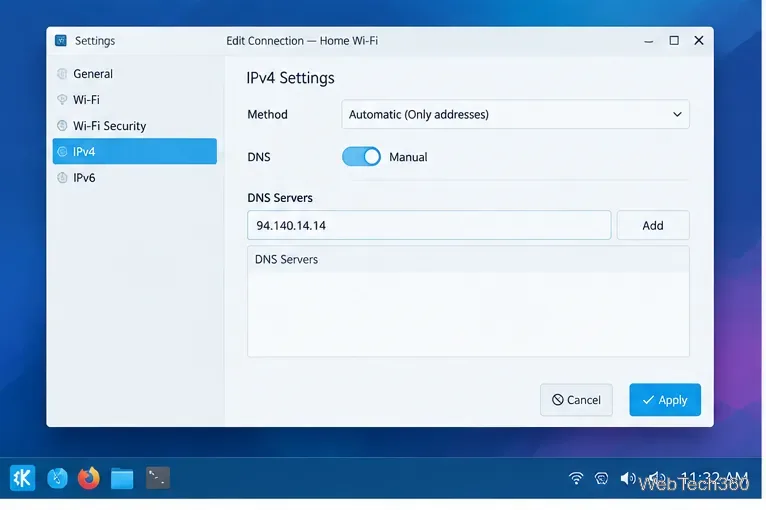Click the DNS server address input field
This screenshot has width=766, height=510.
tap(429, 225)
